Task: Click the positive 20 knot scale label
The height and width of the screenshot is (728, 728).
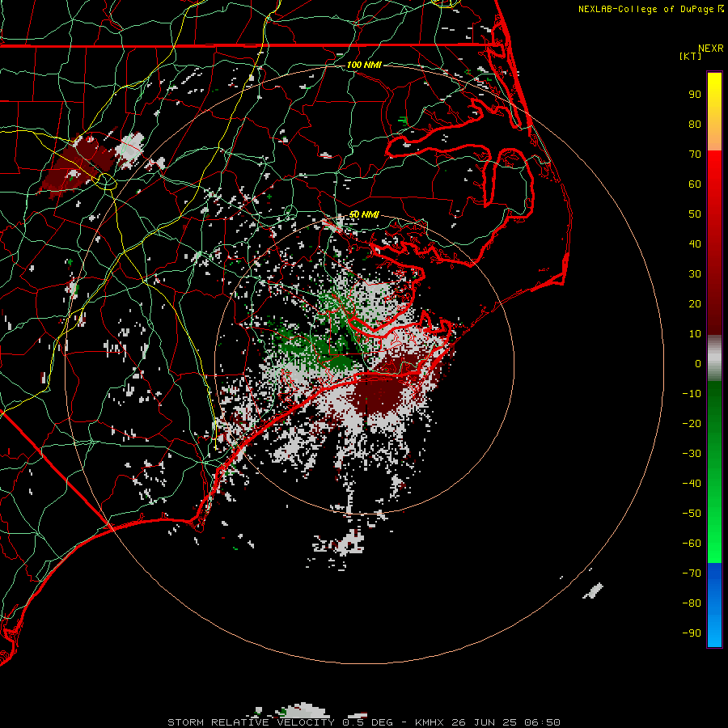Action: click(695, 303)
